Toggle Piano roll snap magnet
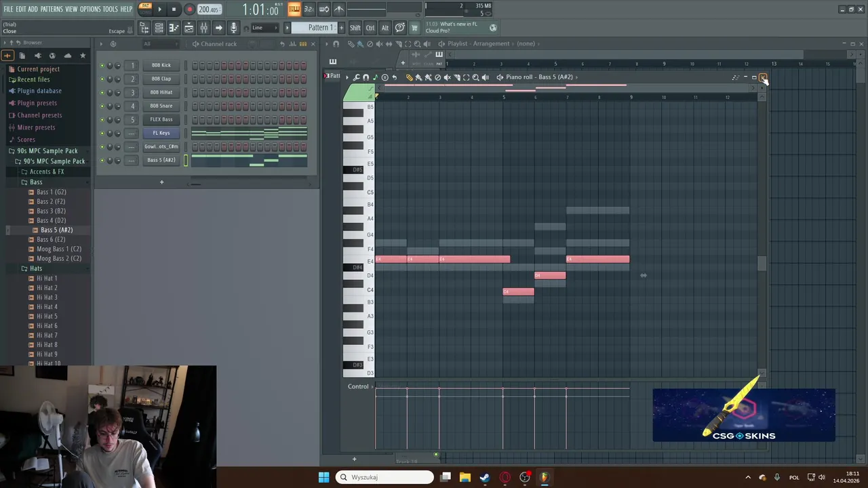The width and height of the screenshot is (868, 488). tap(366, 77)
